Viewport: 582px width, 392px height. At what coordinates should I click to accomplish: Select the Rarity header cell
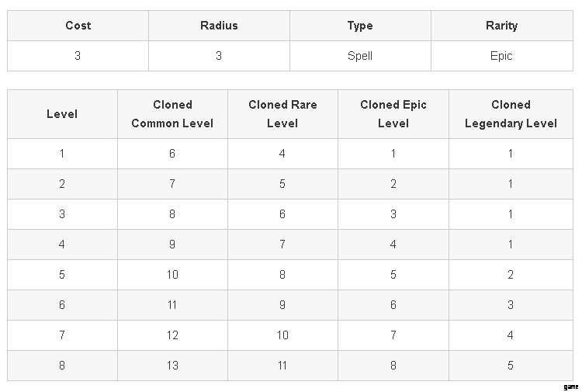pos(501,26)
